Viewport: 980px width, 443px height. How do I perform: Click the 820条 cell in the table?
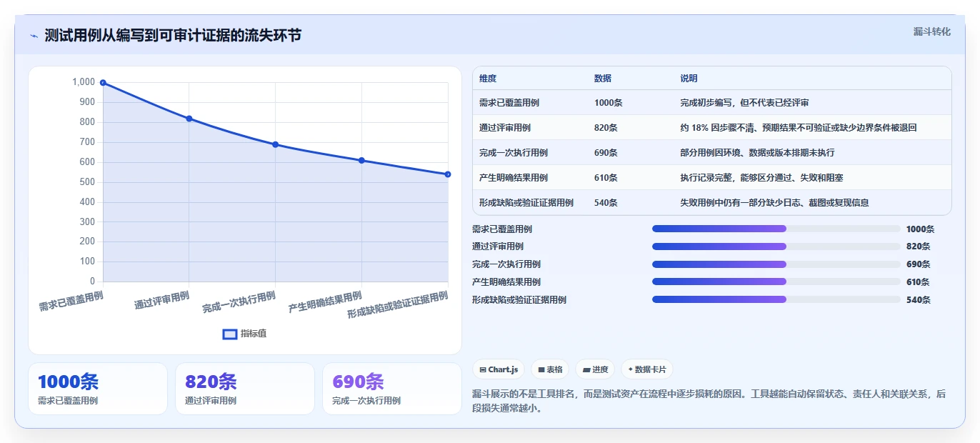(x=606, y=128)
